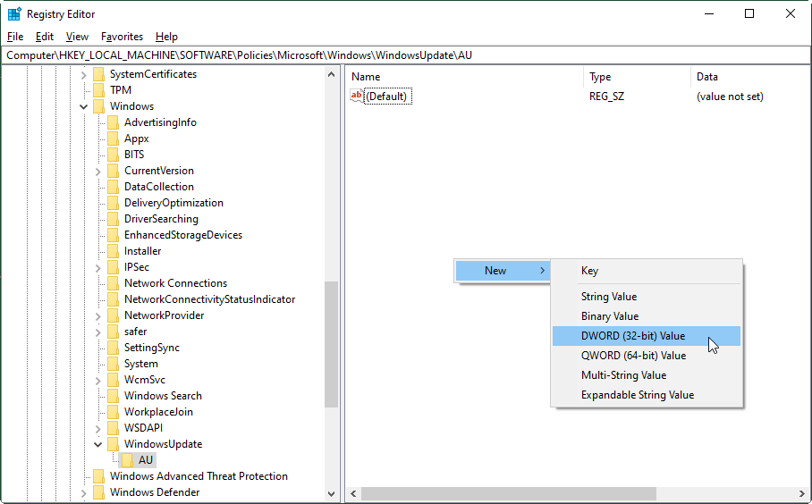The image size is (812, 504).
Task: Choose Key in the New submenu
Action: point(647,271)
